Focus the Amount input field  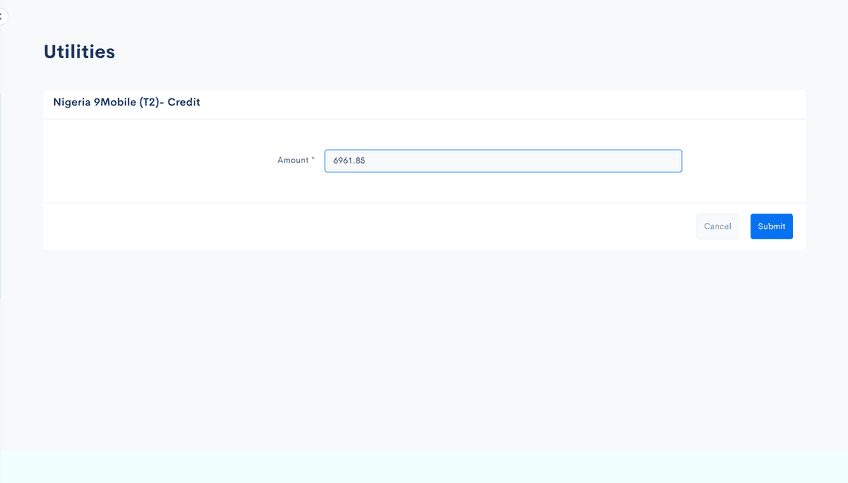pos(503,161)
